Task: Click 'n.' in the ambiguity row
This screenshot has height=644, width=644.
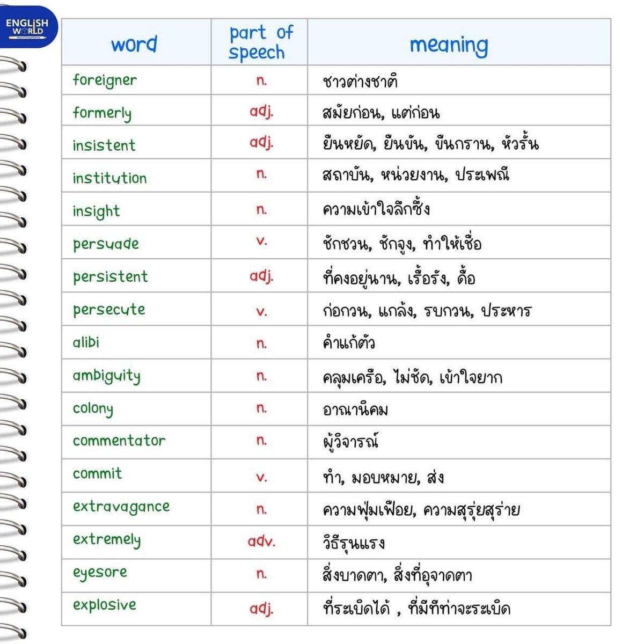Action: [261, 376]
